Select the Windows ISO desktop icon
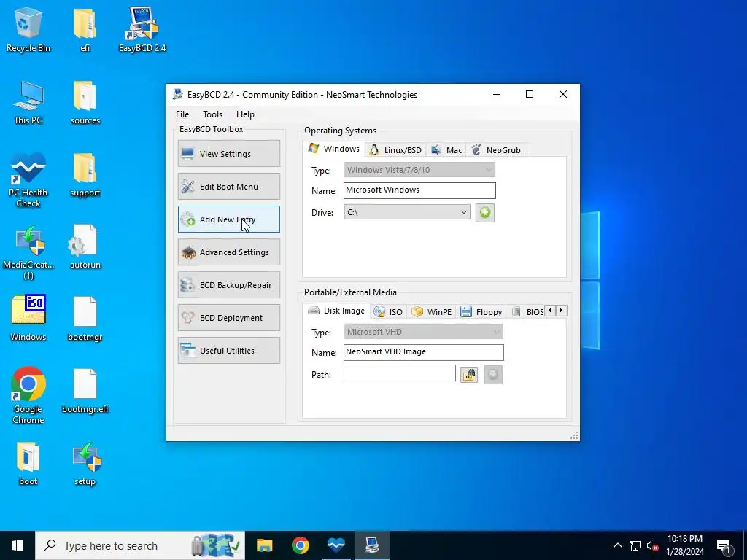 (28, 318)
